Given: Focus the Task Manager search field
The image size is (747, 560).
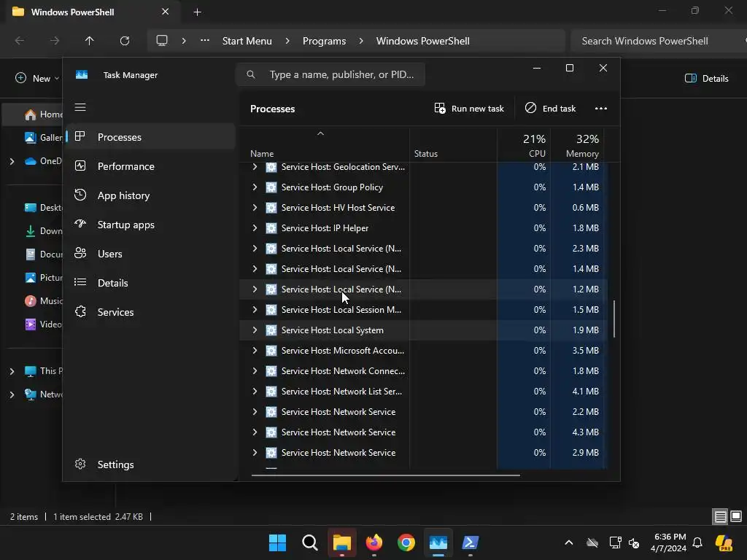Looking at the screenshot, I should 330,75.
